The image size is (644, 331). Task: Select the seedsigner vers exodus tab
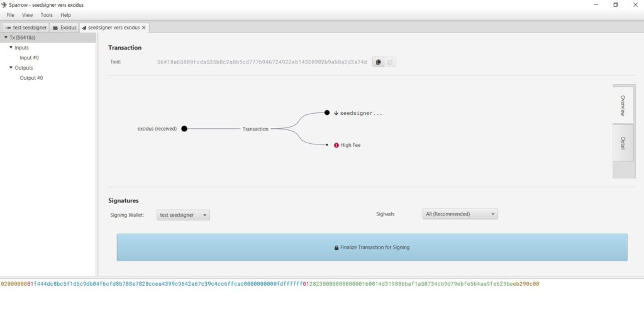[114, 28]
